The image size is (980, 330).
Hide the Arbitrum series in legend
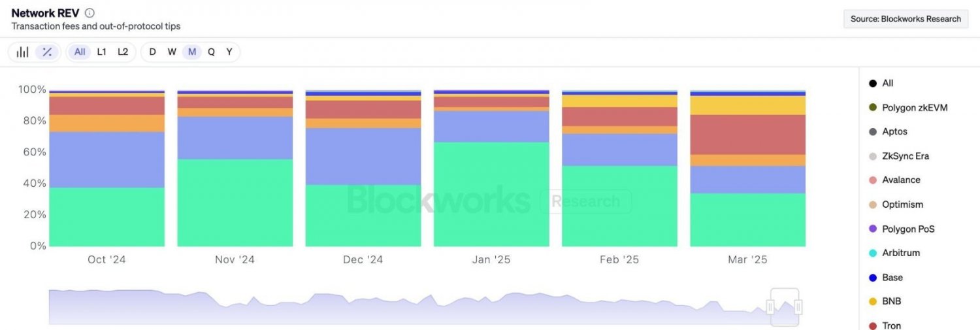point(900,253)
